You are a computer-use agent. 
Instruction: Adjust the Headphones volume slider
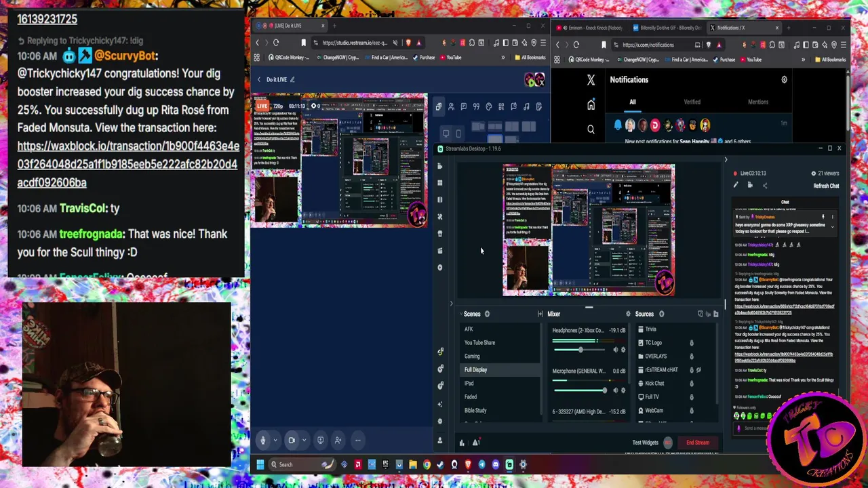pos(580,350)
